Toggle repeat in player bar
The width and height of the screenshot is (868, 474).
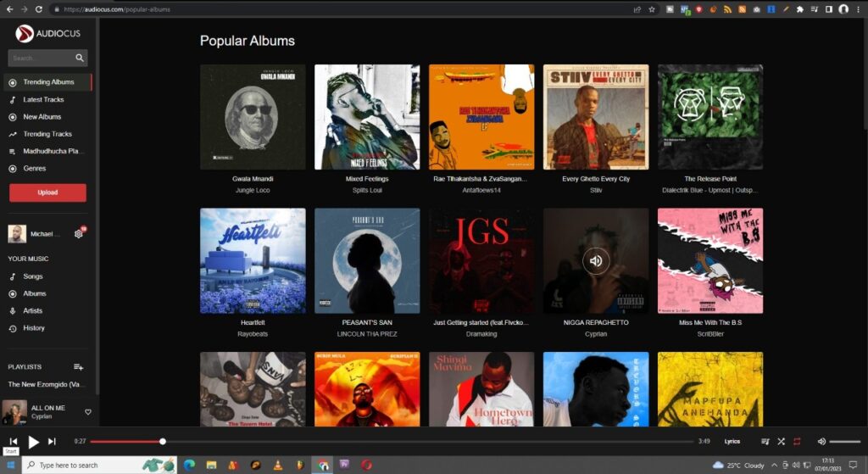(x=797, y=441)
